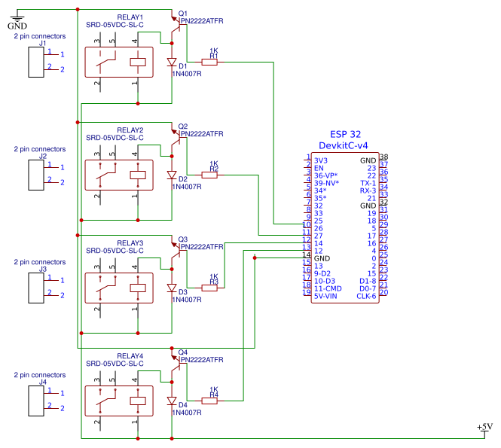Click the 39-NV* pin label

tap(326, 183)
